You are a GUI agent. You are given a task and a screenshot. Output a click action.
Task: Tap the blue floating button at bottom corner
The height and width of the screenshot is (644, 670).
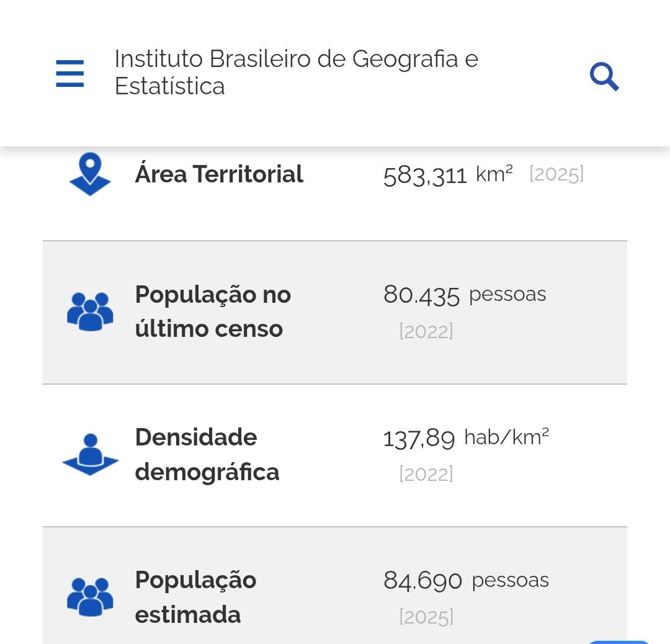(x=619, y=642)
